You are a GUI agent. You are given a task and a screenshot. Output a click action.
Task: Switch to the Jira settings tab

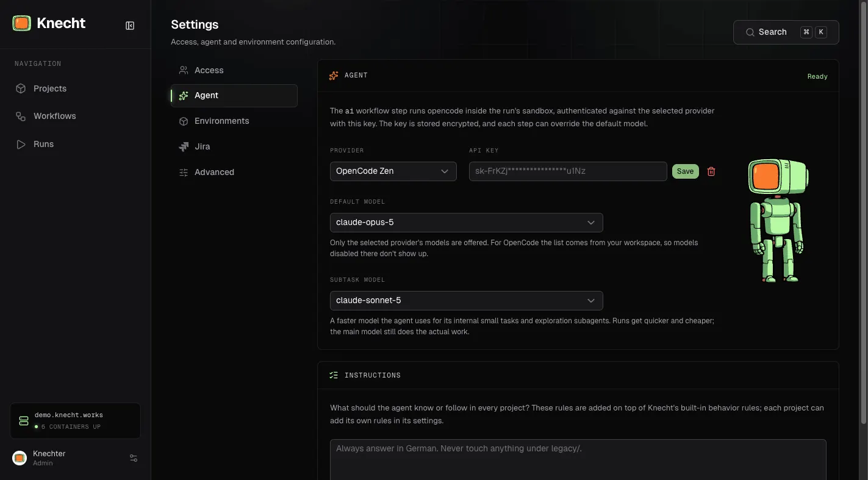point(234,147)
